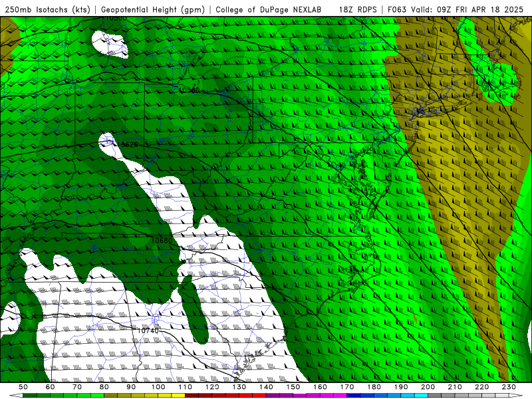Image resolution: width=532 pixels, height=399 pixels.
Task: Click the 110 value on the color scale
Action: click(x=186, y=387)
